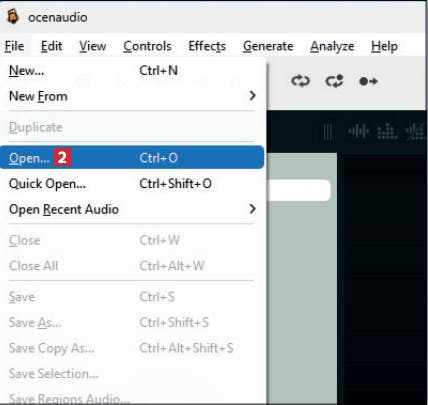Open the View menu

pyautogui.click(x=93, y=46)
